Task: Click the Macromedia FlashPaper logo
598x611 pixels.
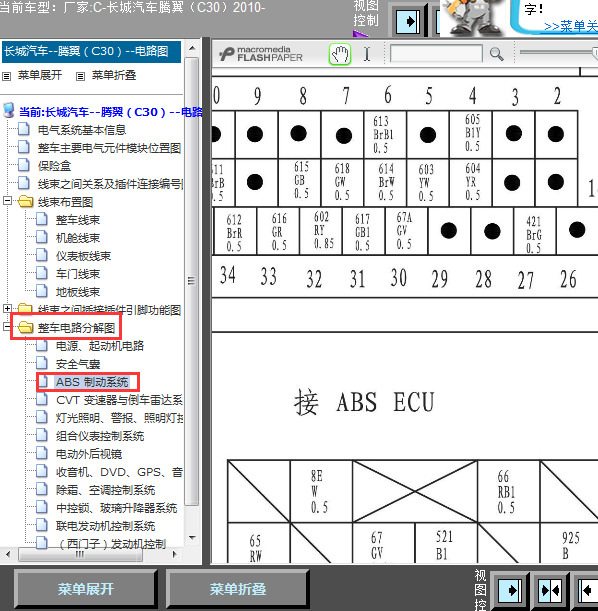Action: tap(261, 54)
